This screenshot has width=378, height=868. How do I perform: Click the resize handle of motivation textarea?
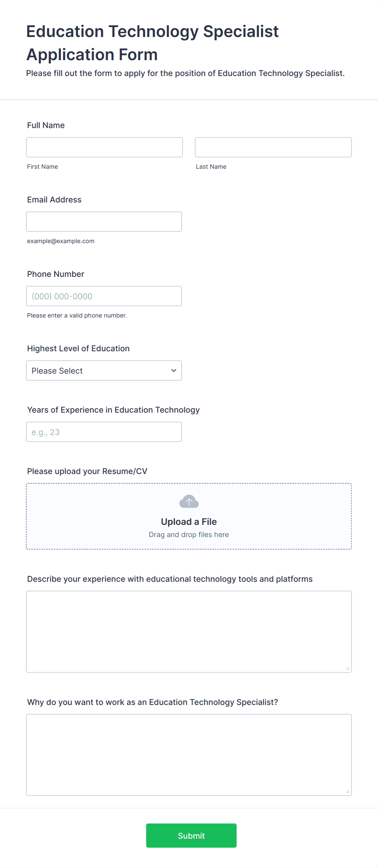pos(348,792)
